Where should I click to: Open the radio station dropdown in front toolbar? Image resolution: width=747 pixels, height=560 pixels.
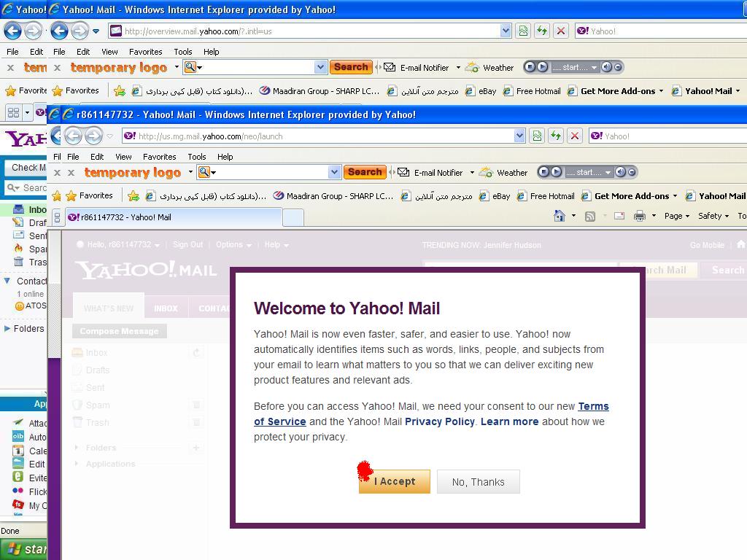[x=608, y=172]
